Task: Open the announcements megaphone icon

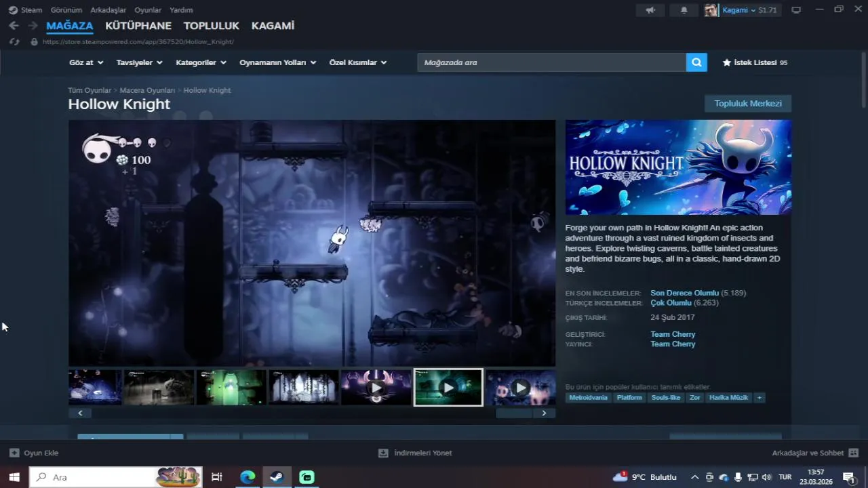Action: [650, 10]
